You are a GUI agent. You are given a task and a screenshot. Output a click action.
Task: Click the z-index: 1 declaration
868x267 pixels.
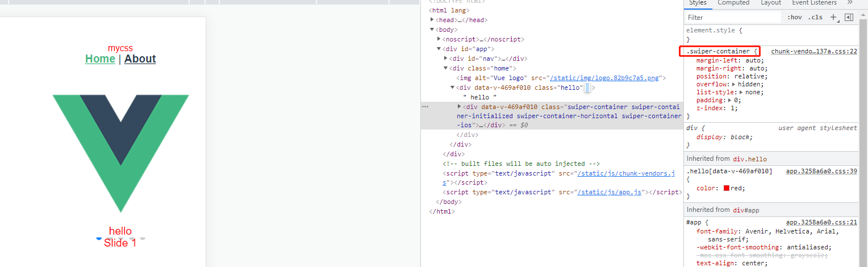point(718,108)
